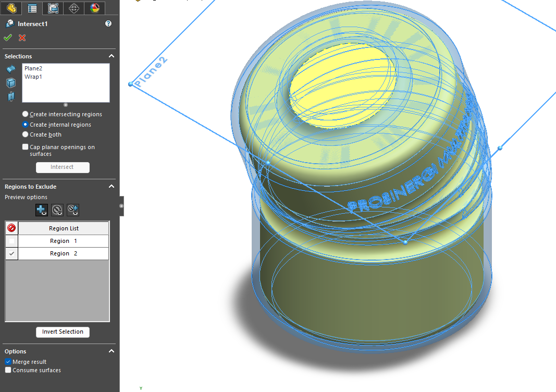This screenshot has height=392, width=556.
Task: Show included regions preview option
Action: (42, 210)
